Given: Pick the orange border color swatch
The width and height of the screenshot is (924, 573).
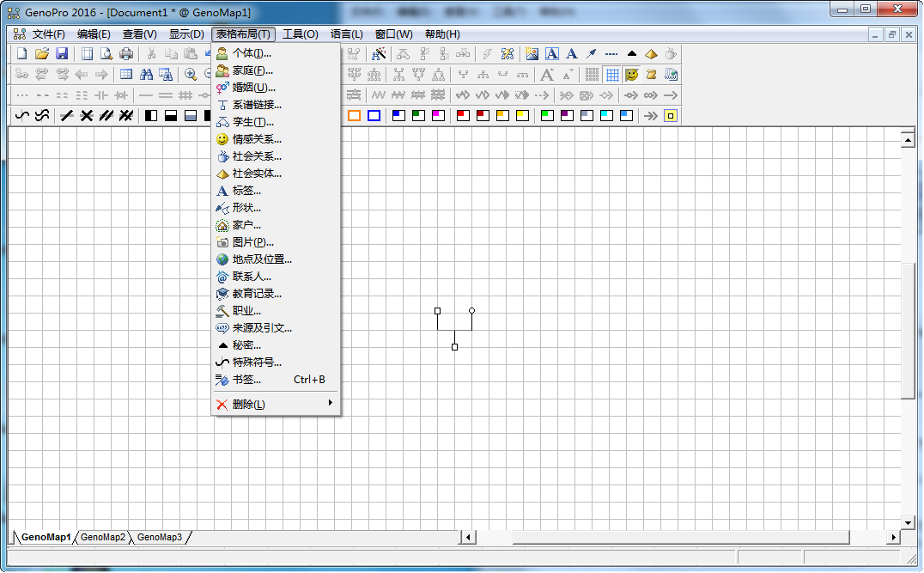Looking at the screenshot, I should pos(354,116).
